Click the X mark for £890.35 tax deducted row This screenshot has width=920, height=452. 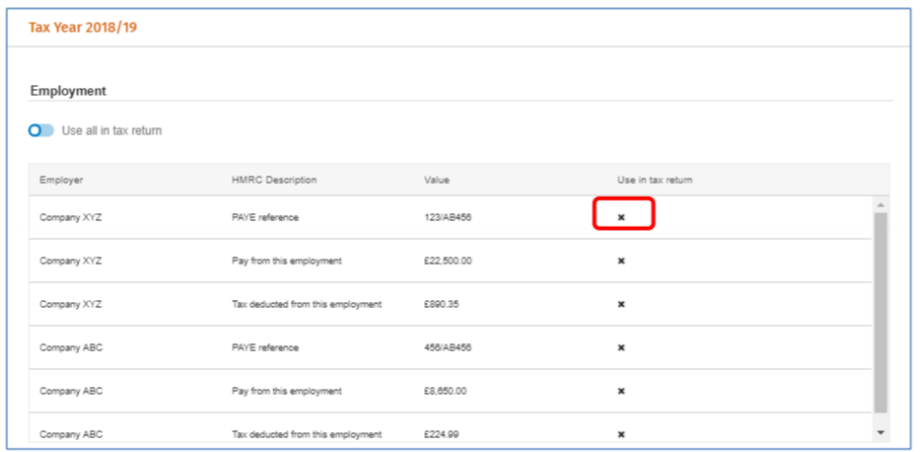621,304
